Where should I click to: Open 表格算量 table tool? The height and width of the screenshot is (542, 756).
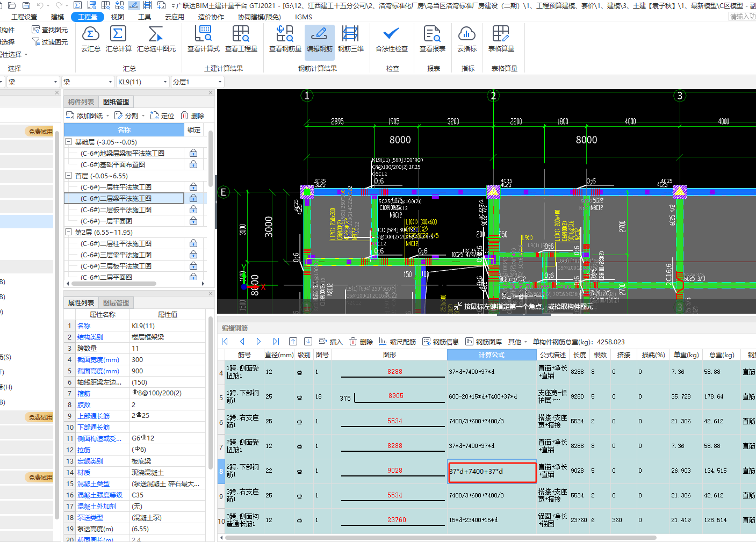click(501, 39)
